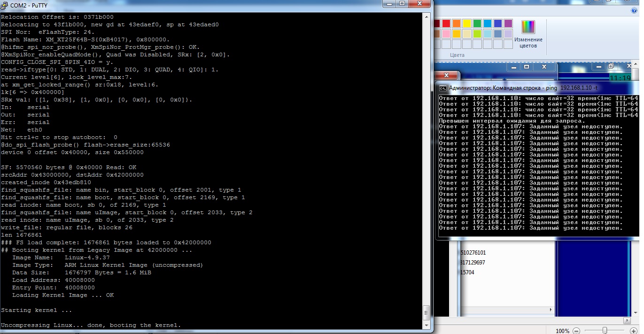The height and width of the screenshot is (334, 644).
Task: Click Paint horizontal scrollbar right arrow
Action: pyautogui.click(x=627, y=320)
